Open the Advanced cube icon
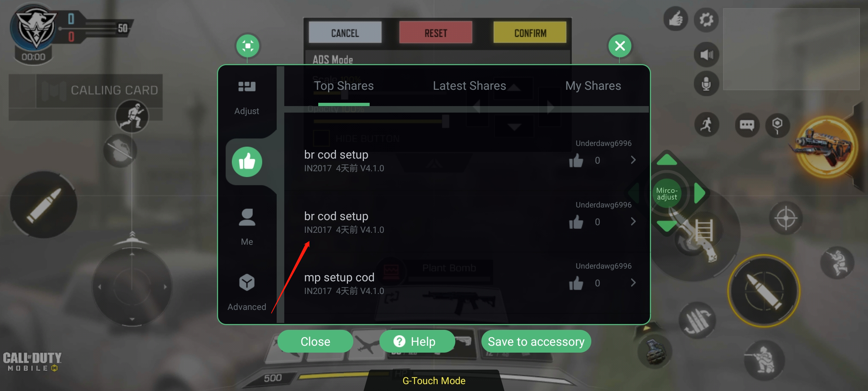Viewport: 868px width, 391px height. tap(247, 282)
